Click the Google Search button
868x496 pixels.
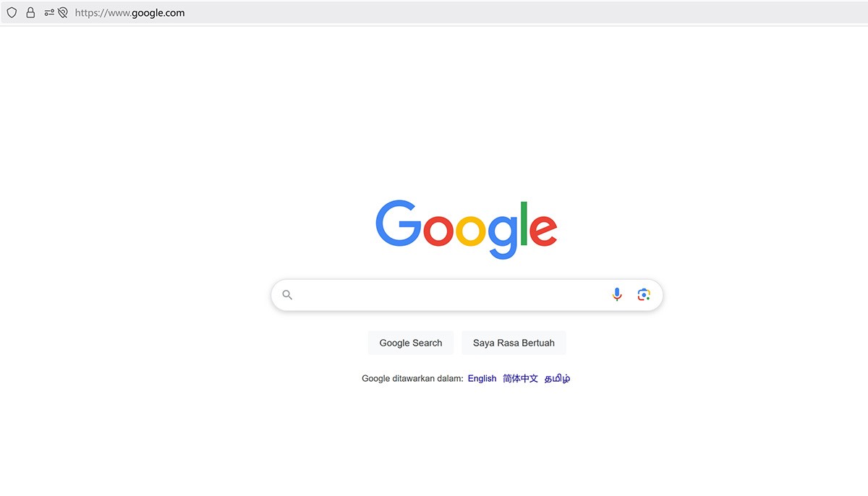(411, 343)
